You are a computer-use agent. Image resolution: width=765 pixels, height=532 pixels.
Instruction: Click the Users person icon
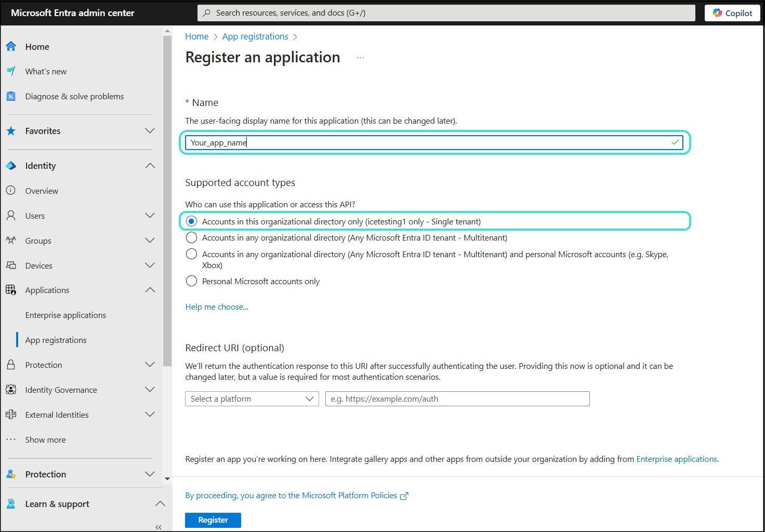(11, 215)
